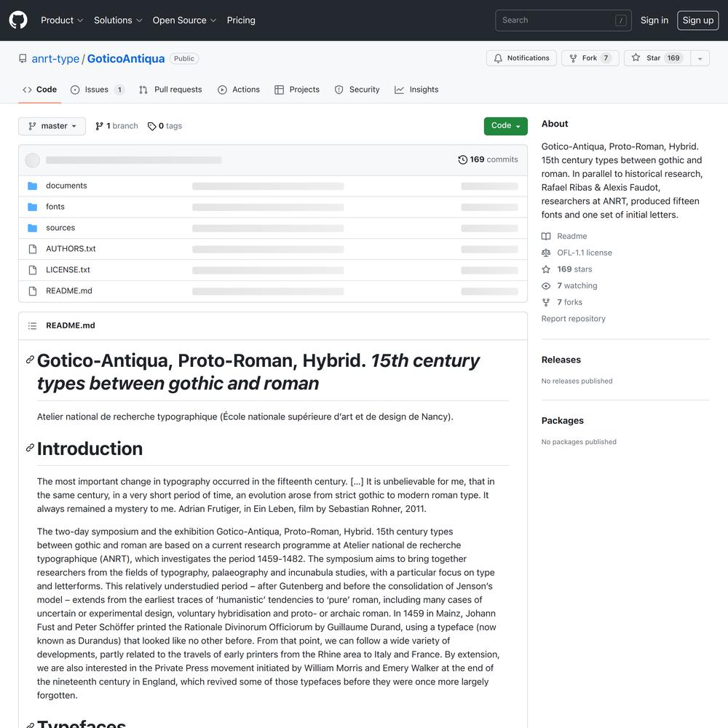Open the Pull requests tab
This screenshot has height=728, width=728.
[x=170, y=90]
